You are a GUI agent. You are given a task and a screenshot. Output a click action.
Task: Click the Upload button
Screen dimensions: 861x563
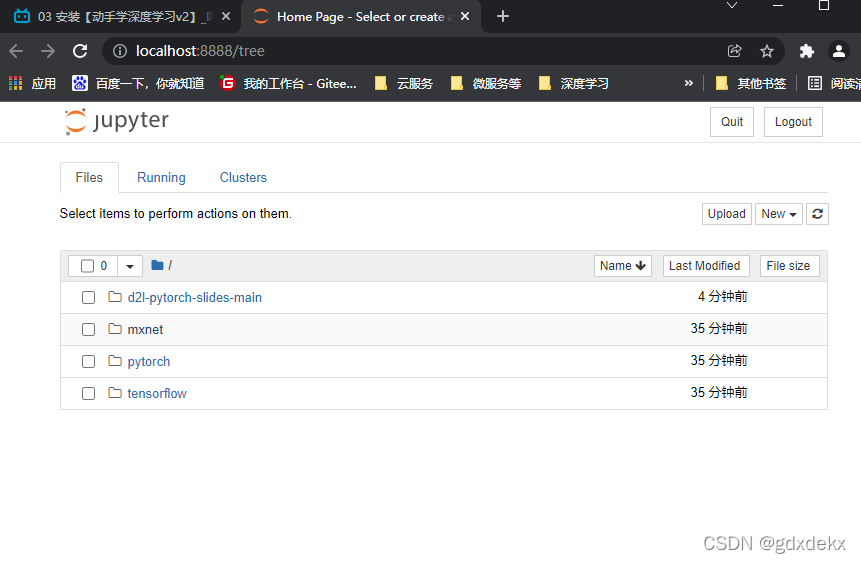click(726, 214)
